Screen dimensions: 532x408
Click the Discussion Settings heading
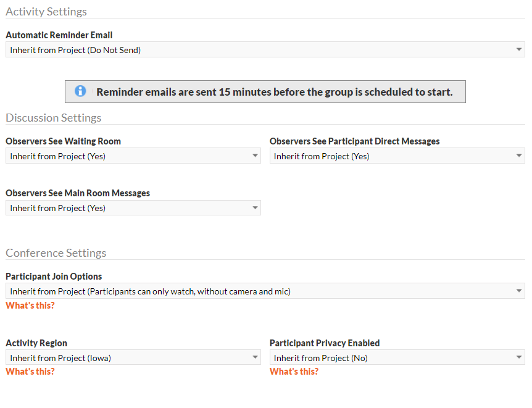54,118
